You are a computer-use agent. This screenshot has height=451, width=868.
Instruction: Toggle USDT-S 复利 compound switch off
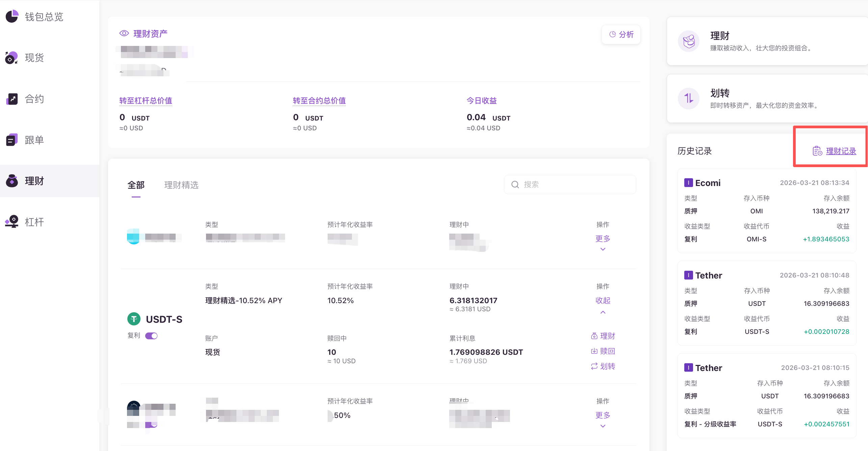pyautogui.click(x=151, y=336)
